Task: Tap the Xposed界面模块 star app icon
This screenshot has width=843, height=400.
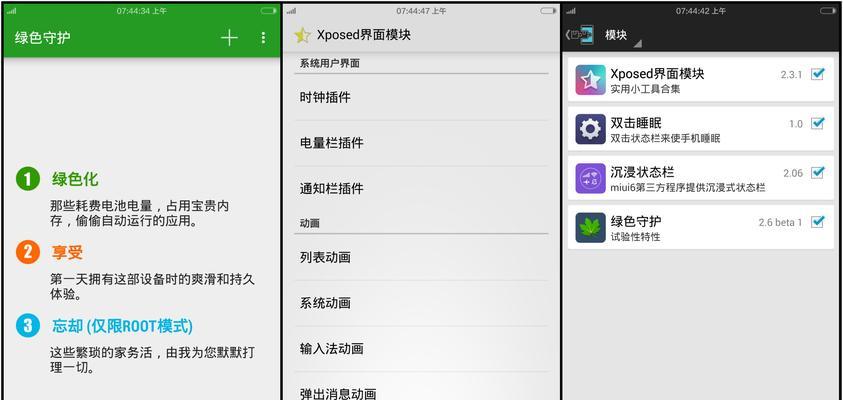Action: point(590,80)
